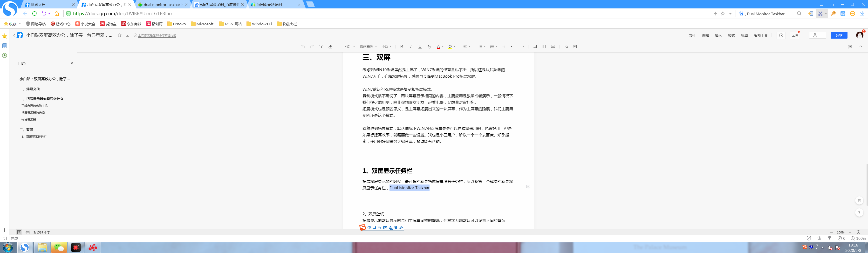This screenshot has height=253, width=868.
Task: Open the text alignment dropdown
Action: tap(467, 47)
